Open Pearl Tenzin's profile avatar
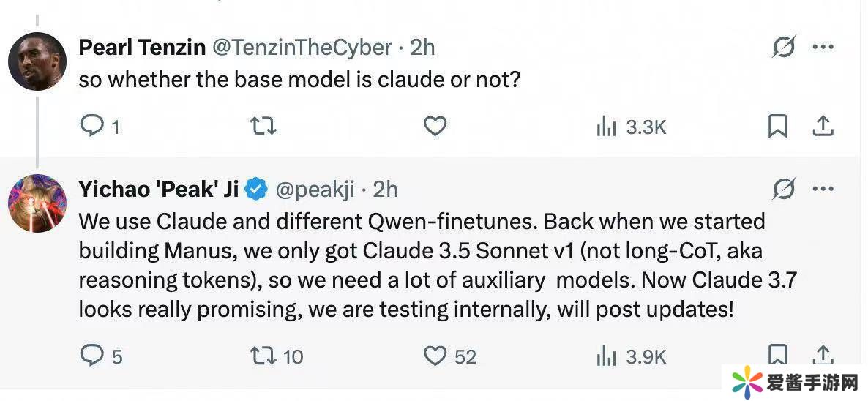Screen dimensions: 868x401 pyautogui.click(x=37, y=61)
